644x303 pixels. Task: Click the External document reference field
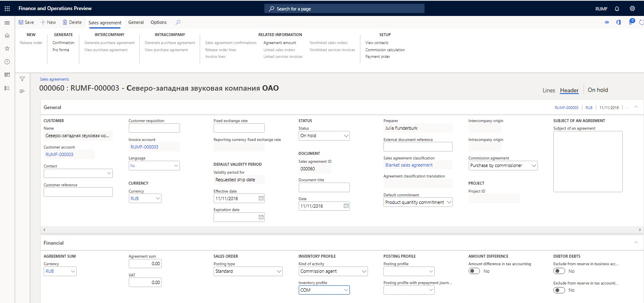point(418,146)
